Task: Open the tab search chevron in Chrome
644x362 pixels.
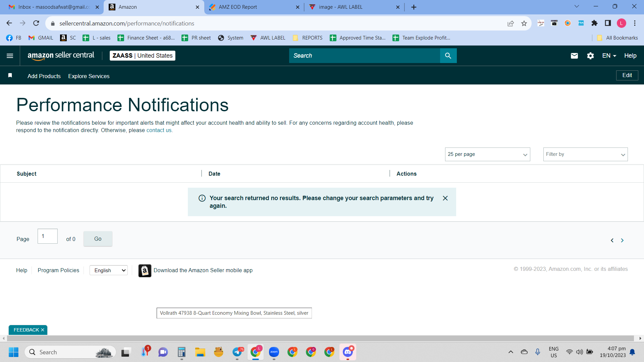Action: tap(577, 6)
